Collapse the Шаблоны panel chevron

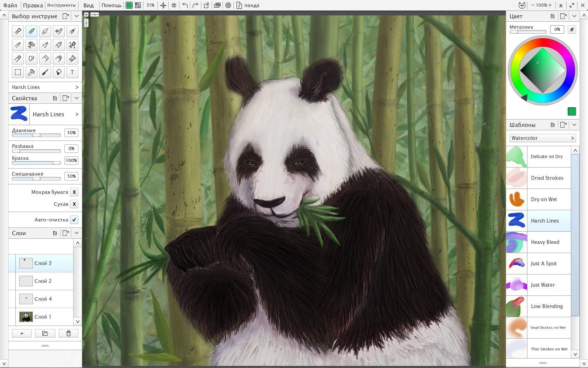(x=574, y=125)
